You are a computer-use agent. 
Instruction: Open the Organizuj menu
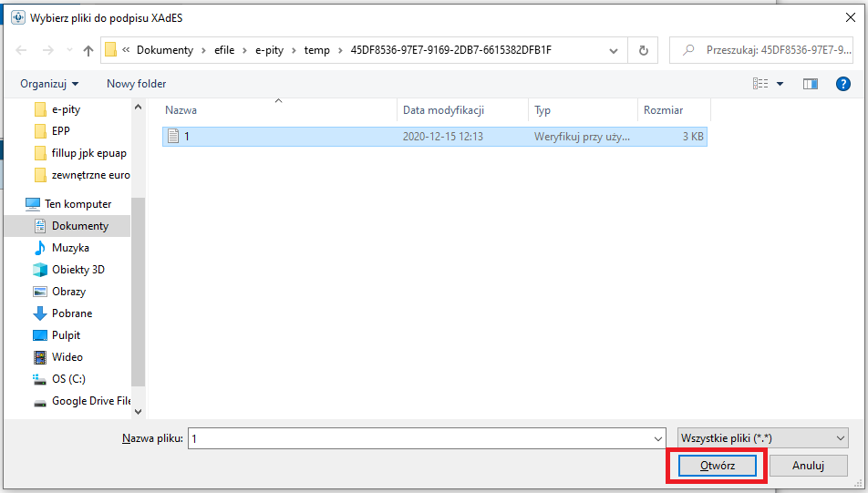[x=49, y=84]
